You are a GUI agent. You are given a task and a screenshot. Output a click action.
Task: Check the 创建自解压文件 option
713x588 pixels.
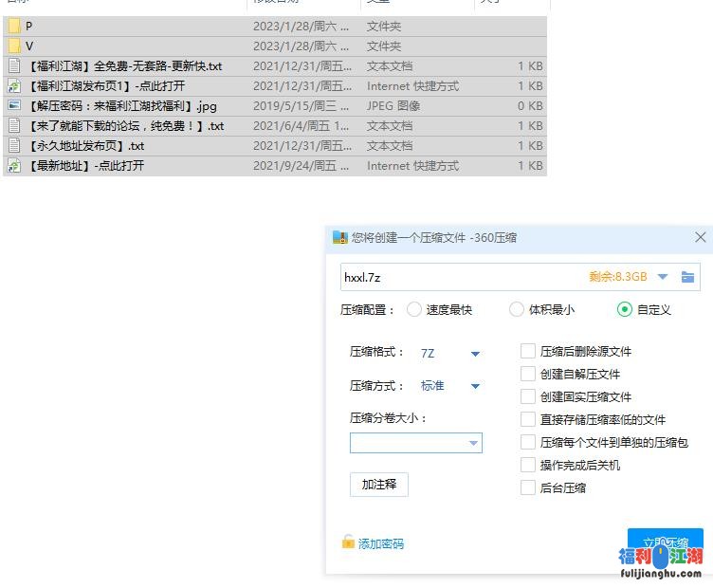528,374
